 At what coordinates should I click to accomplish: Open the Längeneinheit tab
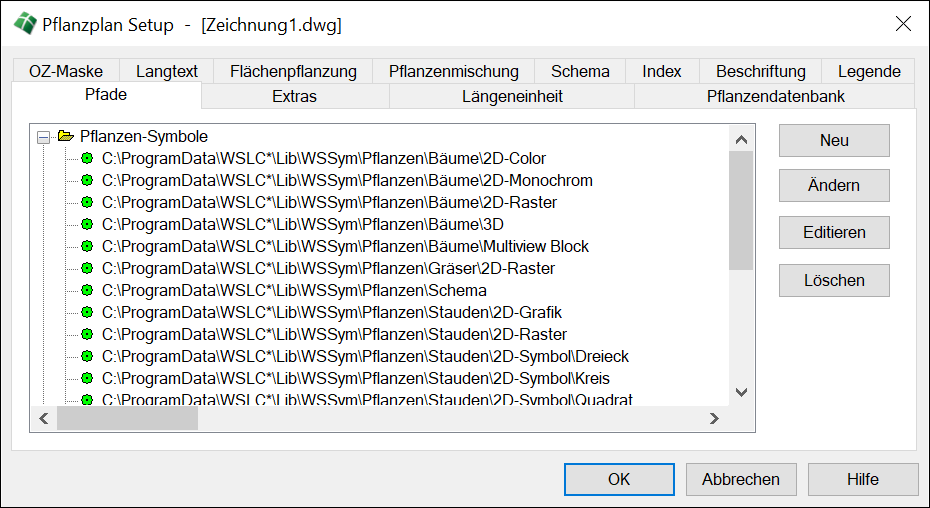click(512, 97)
